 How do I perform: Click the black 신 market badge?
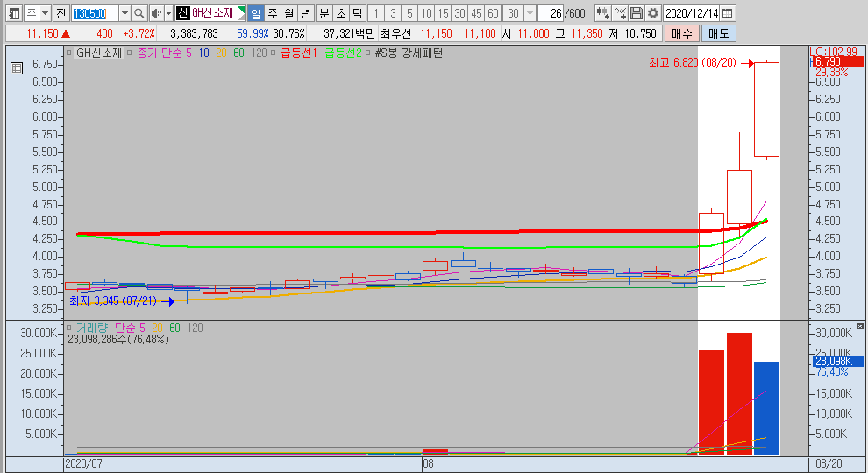click(183, 13)
